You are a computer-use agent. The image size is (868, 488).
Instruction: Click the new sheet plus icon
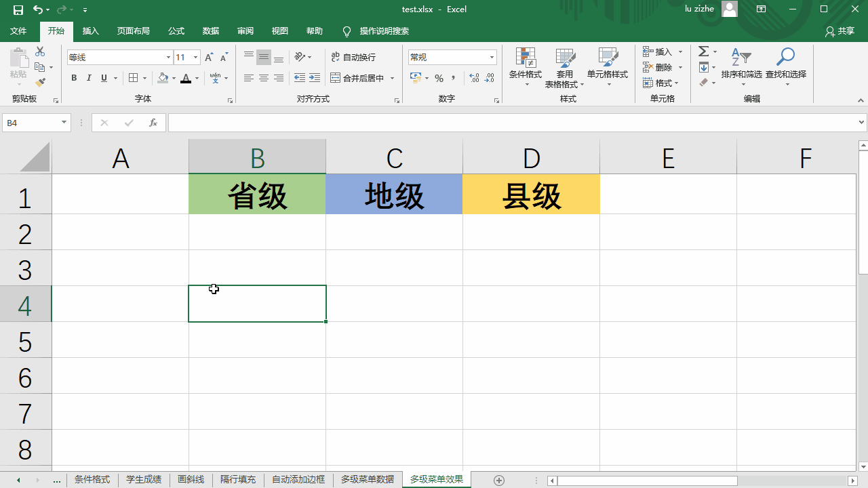pyautogui.click(x=499, y=481)
